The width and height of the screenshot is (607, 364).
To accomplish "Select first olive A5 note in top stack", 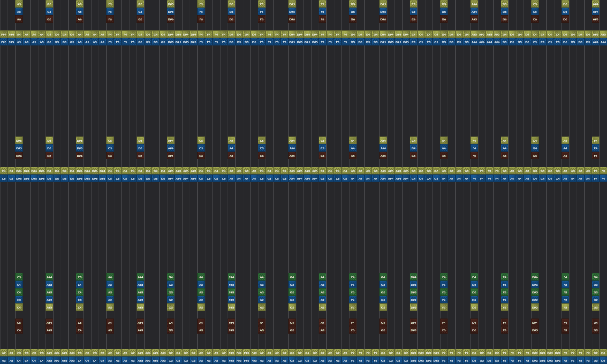I will click(x=19, y=4).
